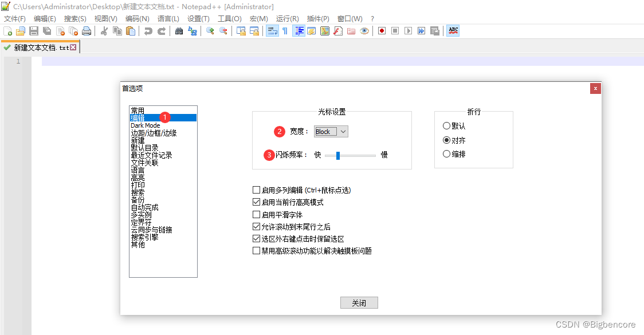The height and width of the screenshot is (335, 644).
Task: Click the Print toolbar icon
Action: (86, 30)
